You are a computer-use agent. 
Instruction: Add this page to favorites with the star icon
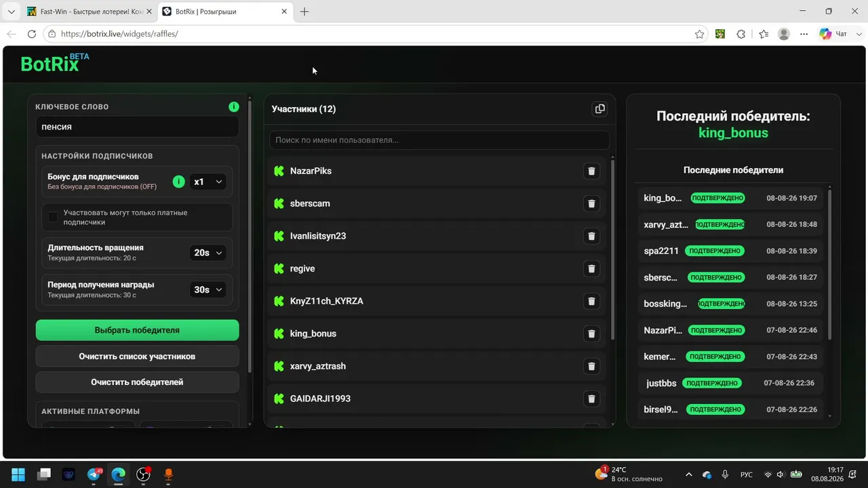click(700, 34)
